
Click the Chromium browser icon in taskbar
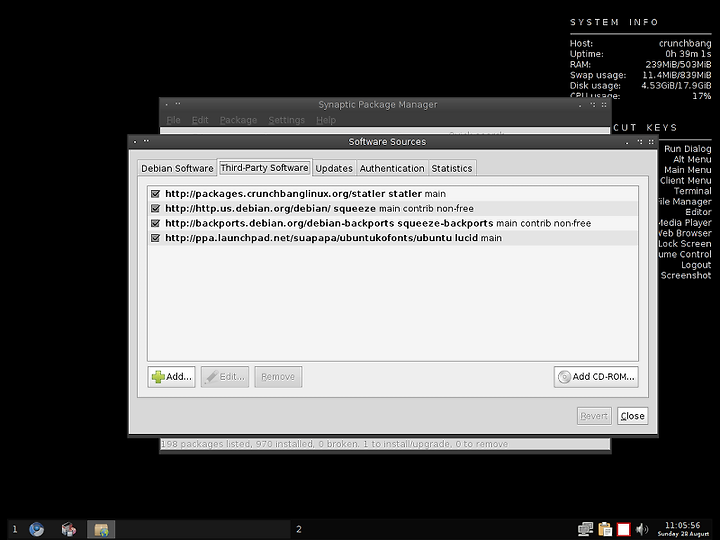click(37, 529)
